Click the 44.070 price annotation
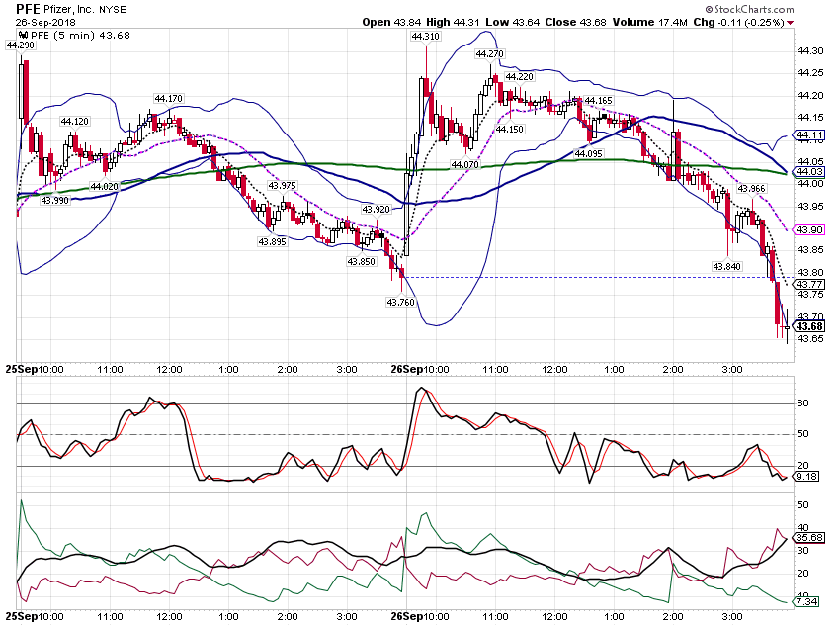 [464, 164]
